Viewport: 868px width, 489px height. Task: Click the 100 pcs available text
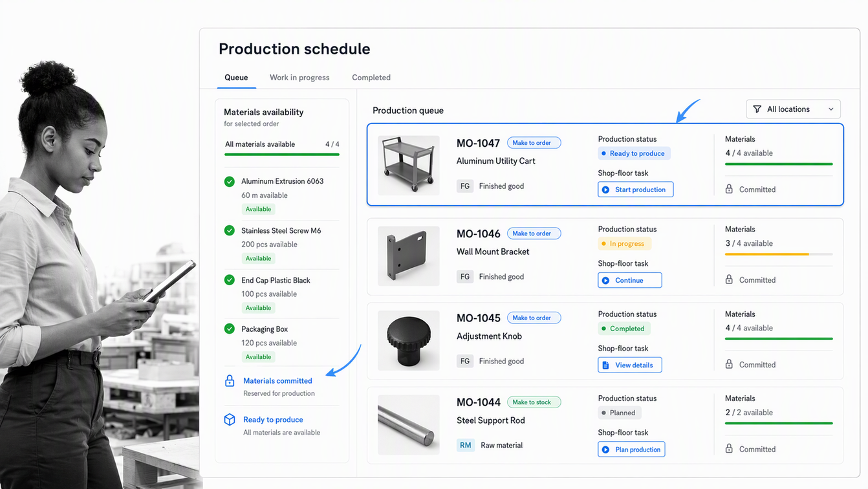coord(269,294)
